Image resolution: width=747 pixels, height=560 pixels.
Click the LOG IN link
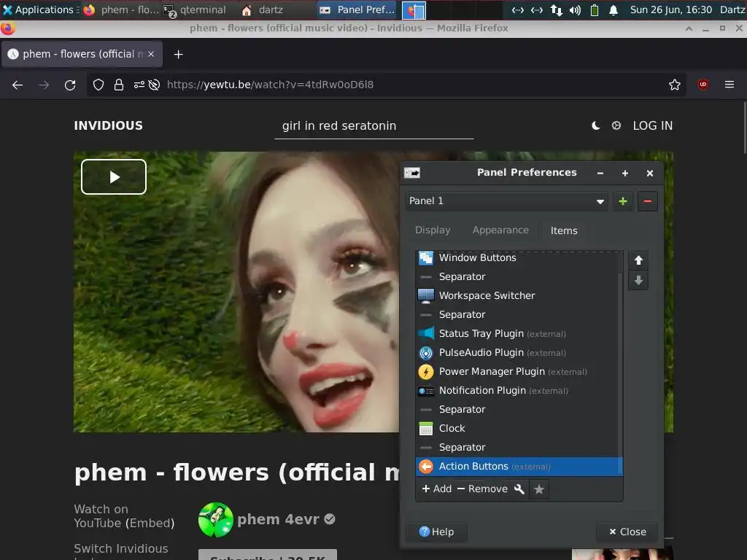652,125
